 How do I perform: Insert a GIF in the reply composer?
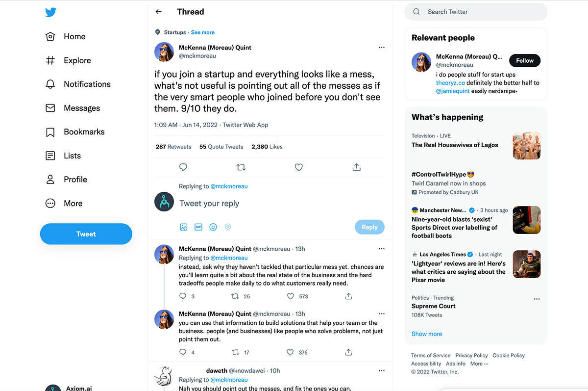198,227
